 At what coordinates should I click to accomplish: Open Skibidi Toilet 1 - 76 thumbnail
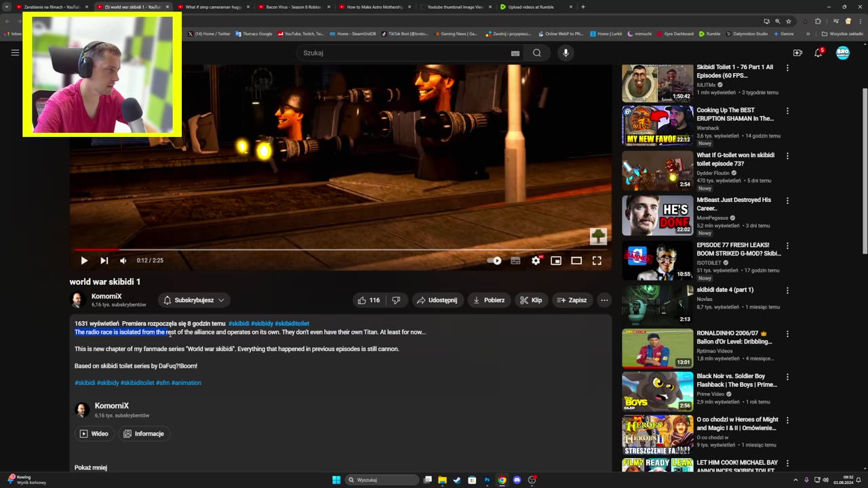click(658, 83)
